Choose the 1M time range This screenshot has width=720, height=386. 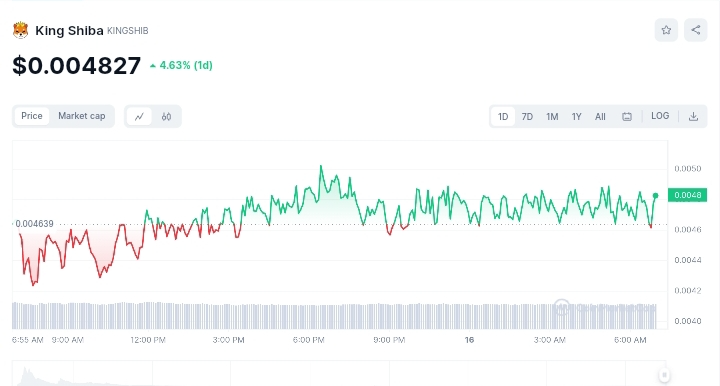coord(552,117)
